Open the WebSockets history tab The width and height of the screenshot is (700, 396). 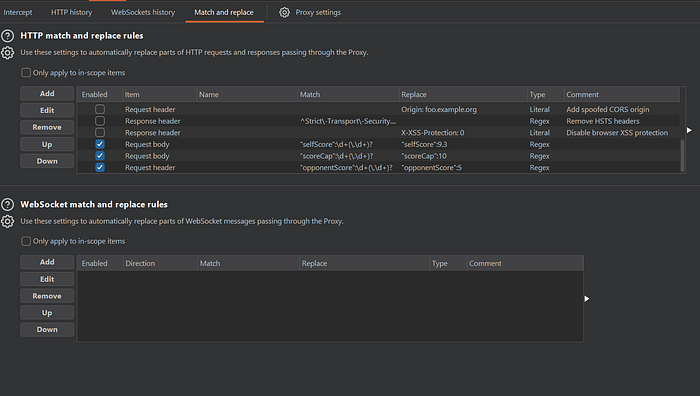click(x=143, y=13)
